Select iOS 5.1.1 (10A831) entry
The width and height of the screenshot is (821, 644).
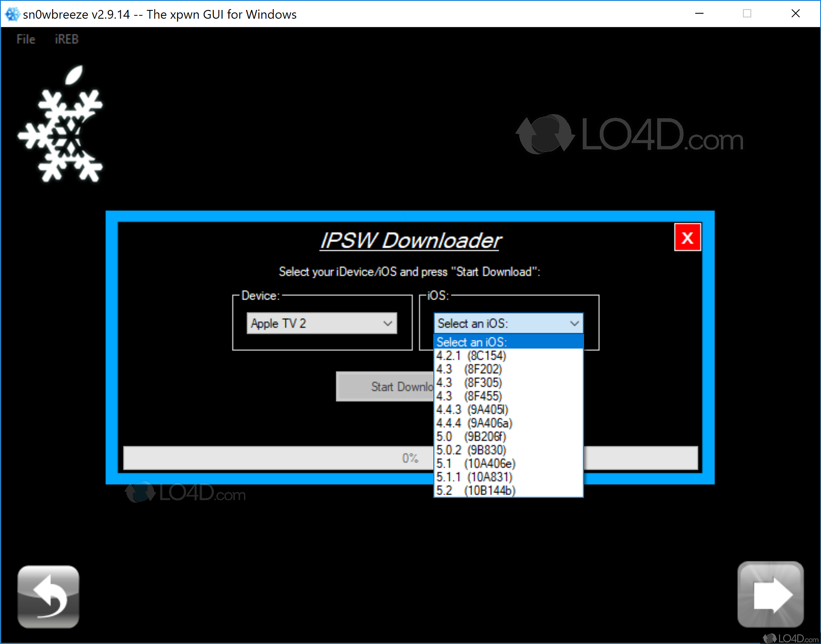point(474,477)
